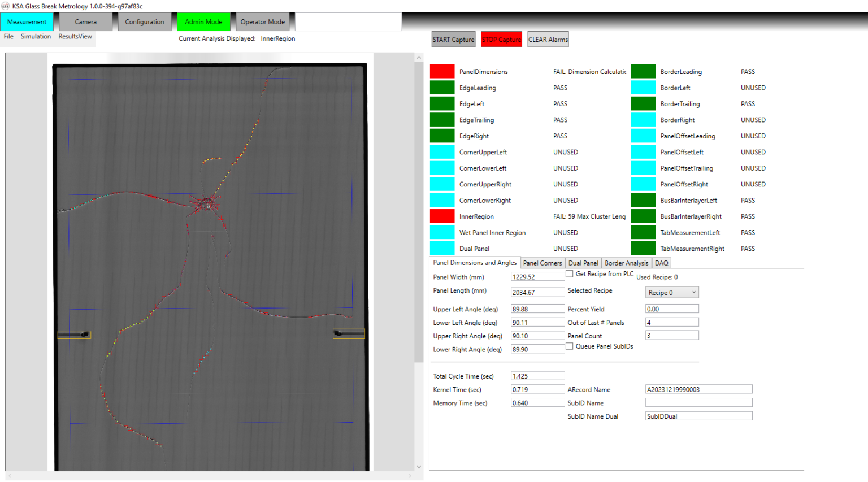The width and height of the screenshot is (868, 482).
Task: Toggle Queue Panel SubIDs checkbox
Action: [x=570, y=346]
